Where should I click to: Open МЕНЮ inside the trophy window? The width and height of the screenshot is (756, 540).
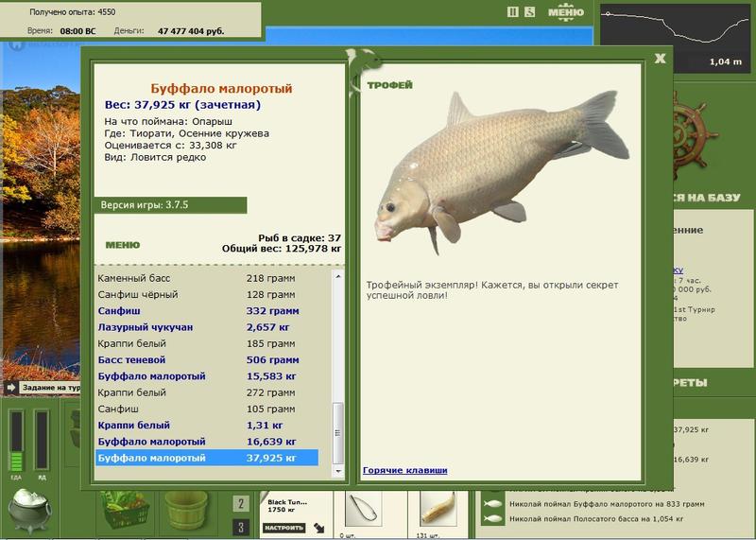click(123, 245)
